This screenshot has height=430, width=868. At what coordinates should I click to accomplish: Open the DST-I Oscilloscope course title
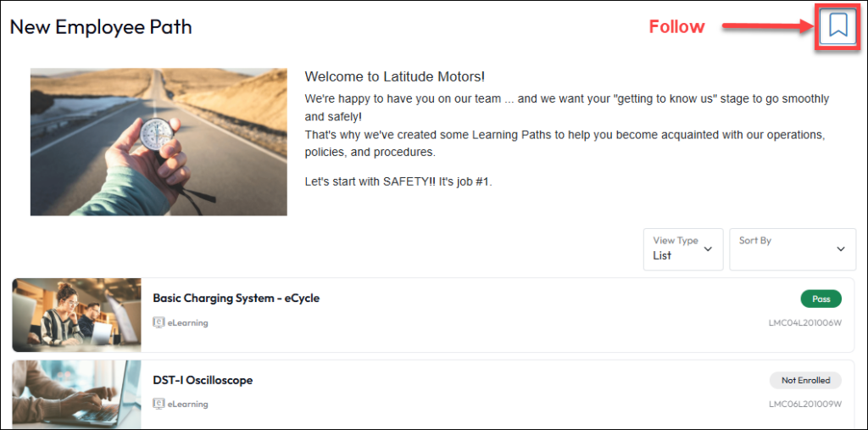pos(203,380)
